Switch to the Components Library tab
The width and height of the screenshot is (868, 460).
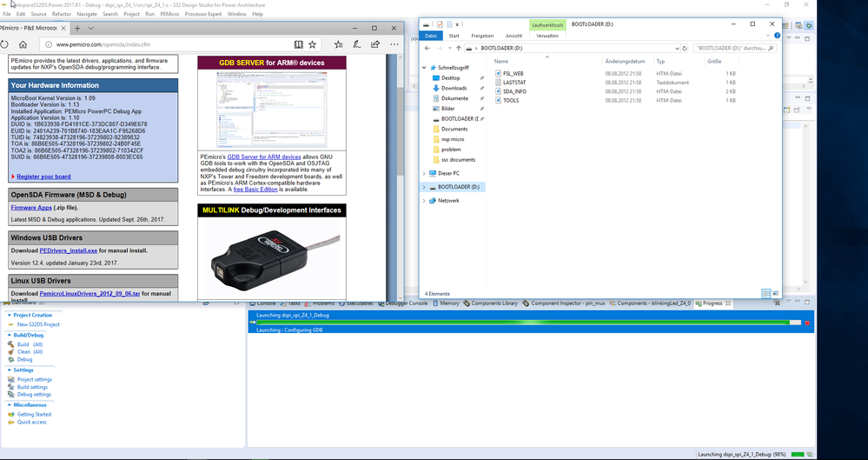click(x=490, y=303)
